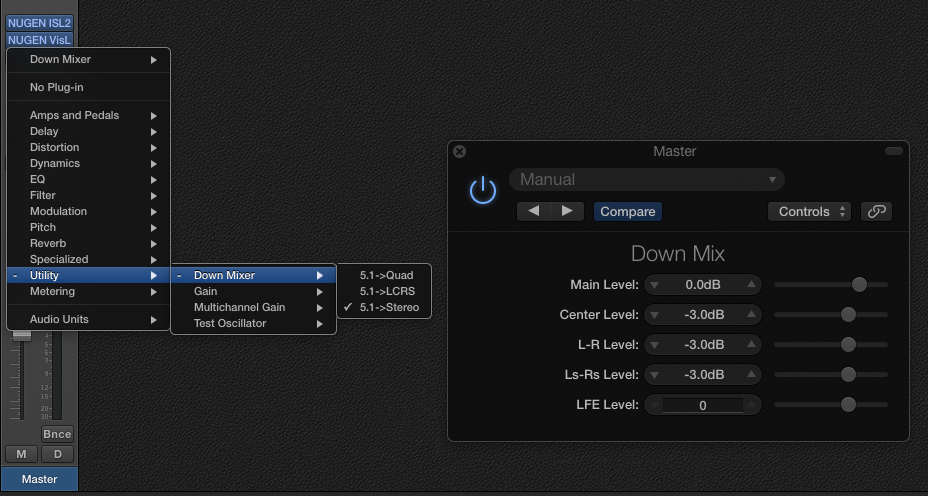Select No Plug-in menu entry
The width and height of the screenshot is (928, 496).
(56, 87)
